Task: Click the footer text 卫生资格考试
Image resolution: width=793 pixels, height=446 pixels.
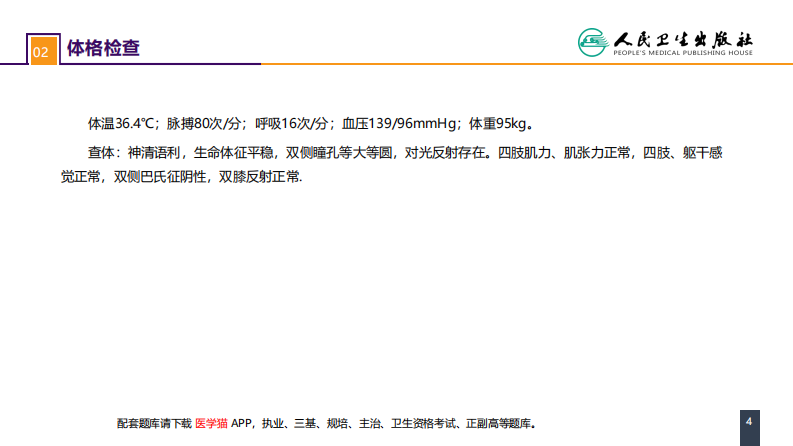Action: pos(423,424)
